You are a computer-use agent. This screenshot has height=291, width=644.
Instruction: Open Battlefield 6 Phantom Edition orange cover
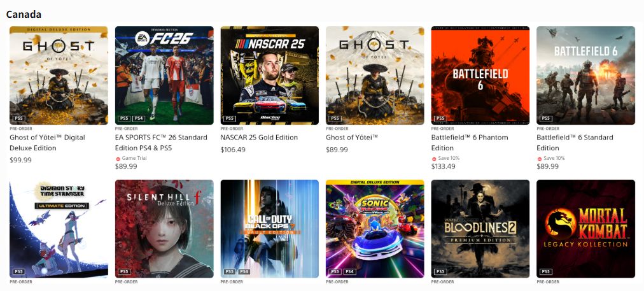click(x=480, y=75)
